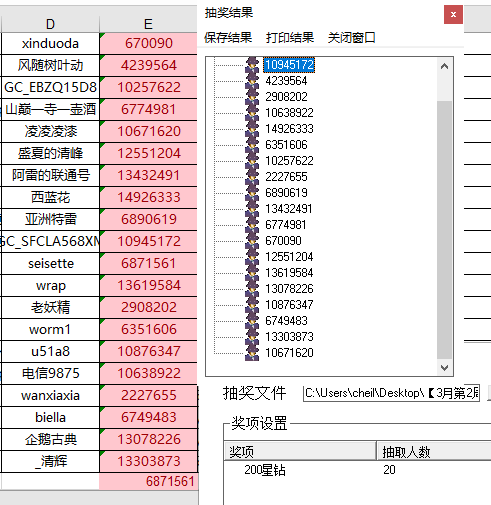Image resolution: width=491 pixels, height=505 pixels.
Task: Select result entry 13432491 in the list
Action: (x=289, y=209)
